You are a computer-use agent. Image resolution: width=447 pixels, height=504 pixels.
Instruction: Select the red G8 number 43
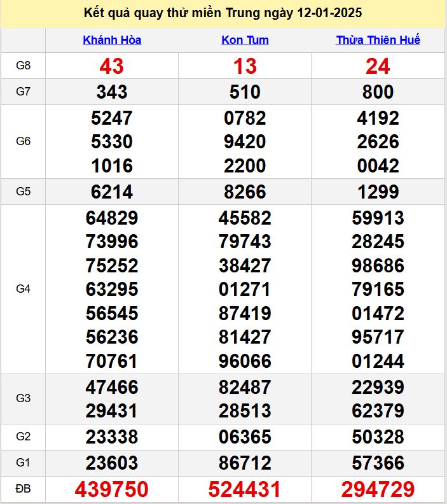(x=112, y=66)
